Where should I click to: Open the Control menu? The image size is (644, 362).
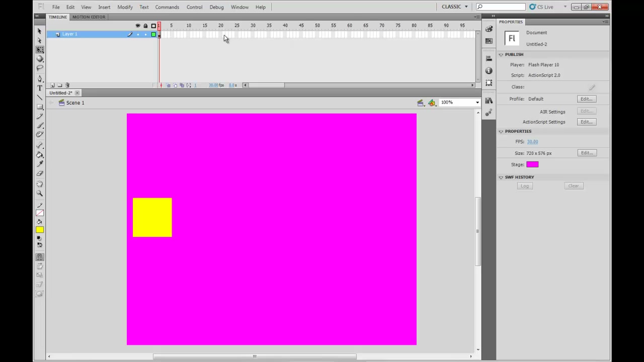[194, 7]
